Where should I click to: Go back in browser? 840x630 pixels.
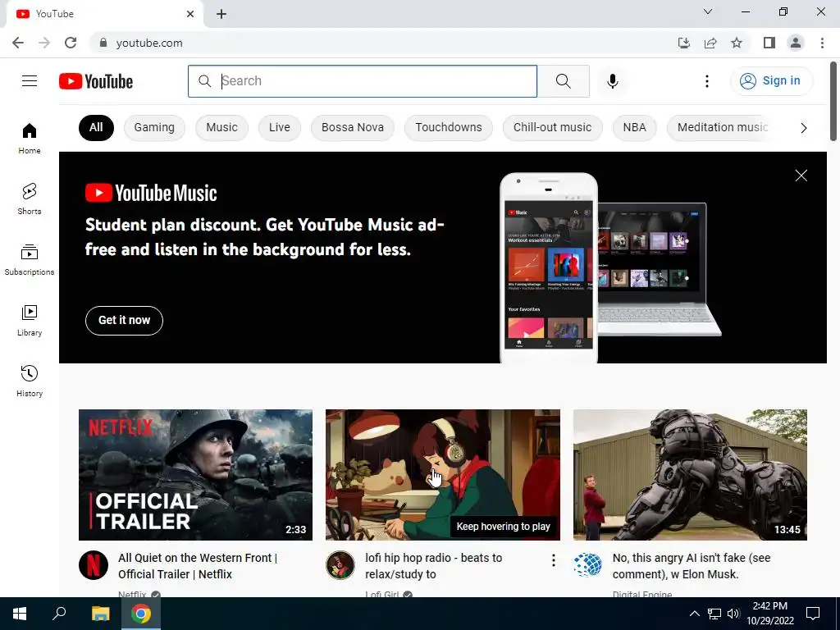(18, 43)
